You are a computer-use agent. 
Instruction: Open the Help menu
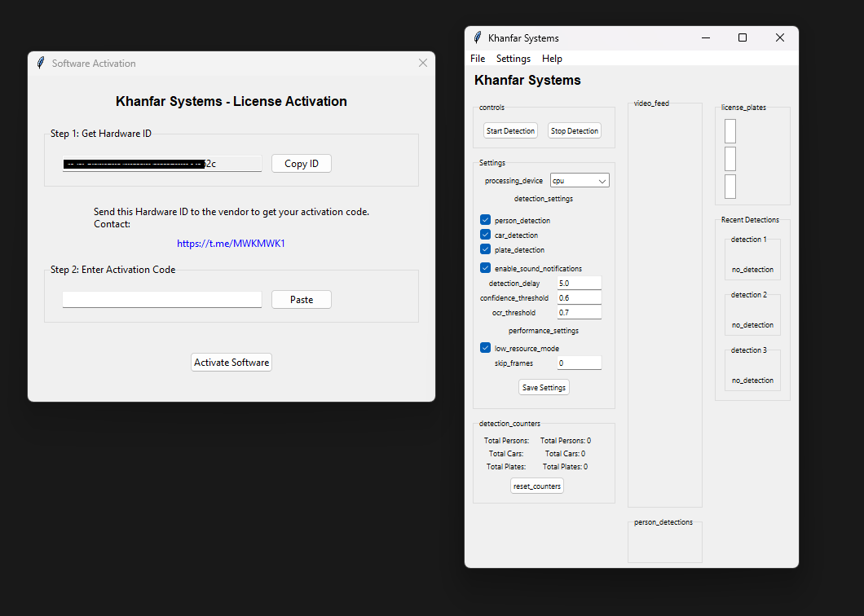[552, 59]
